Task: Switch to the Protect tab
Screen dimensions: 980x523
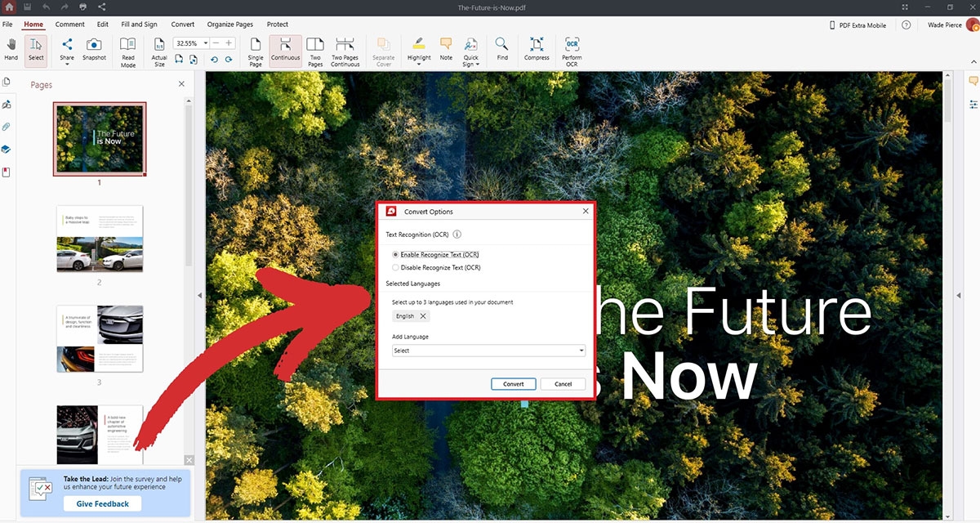Action: tap(278, 25)
